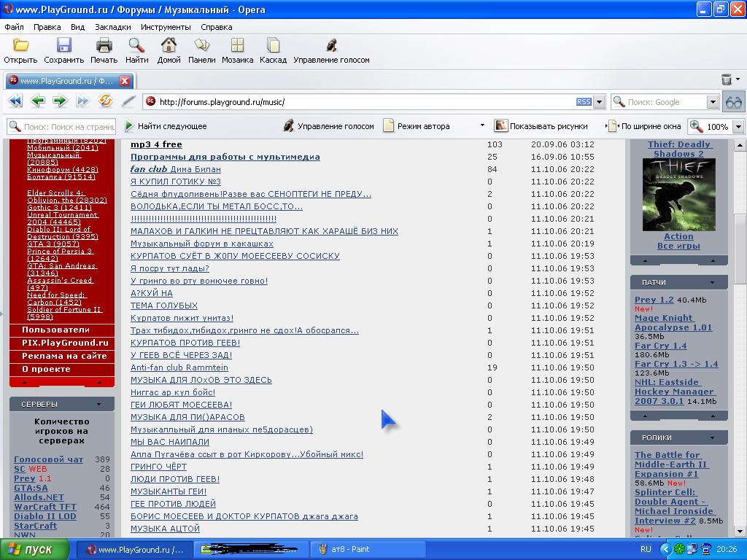Open the 100% zoom level dropdown
This screenshot has width=747, height=560.
pyautogui.click(x=738, y=127)
